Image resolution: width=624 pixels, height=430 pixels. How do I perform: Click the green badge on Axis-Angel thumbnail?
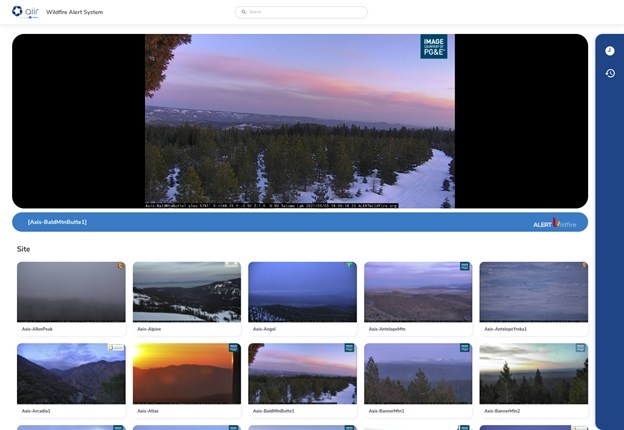(351, 266)
